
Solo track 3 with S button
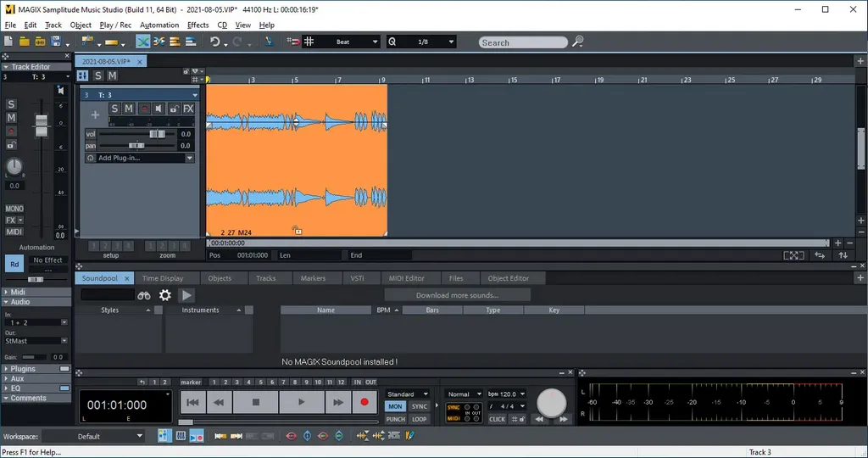114,109
